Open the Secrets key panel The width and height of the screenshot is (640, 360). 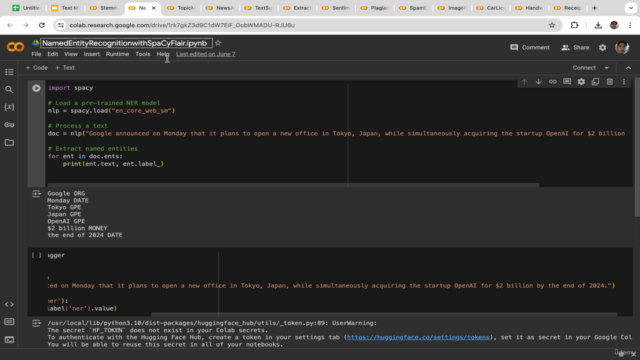pos(9,125)
